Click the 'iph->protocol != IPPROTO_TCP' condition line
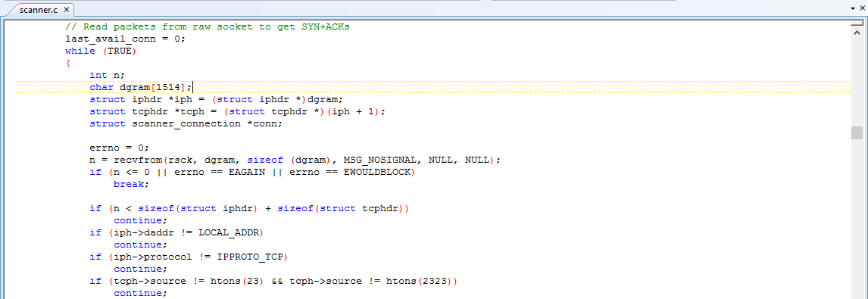This screenshot has width=868, height=299. pos(188,257)
